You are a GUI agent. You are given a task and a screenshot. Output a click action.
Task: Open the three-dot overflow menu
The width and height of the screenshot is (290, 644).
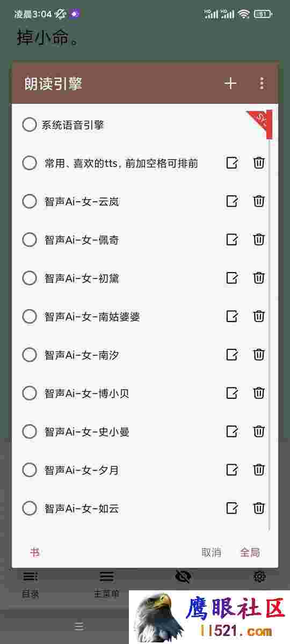262,83
